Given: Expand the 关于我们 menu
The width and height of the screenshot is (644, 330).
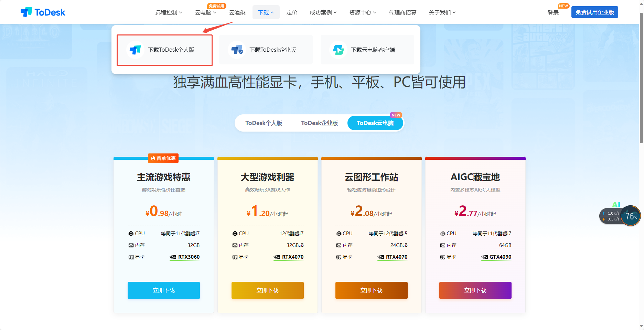Looking at the screenshot, I should (x=442, y=12).
